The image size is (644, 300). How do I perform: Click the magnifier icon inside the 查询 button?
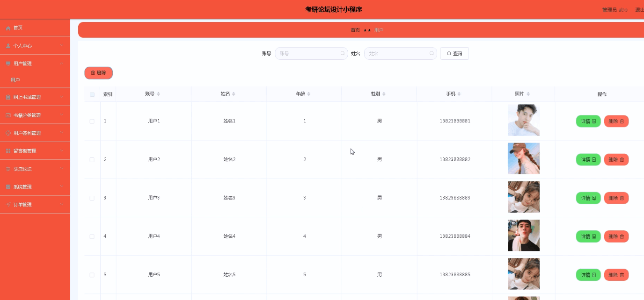click(x=449, y=53)
